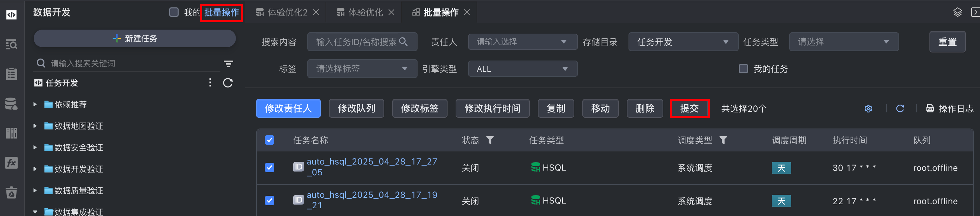Open the 引擎类型 ALL dropdown
The width and height of the screenshot is (980, 216).
(x=522, y=69)
